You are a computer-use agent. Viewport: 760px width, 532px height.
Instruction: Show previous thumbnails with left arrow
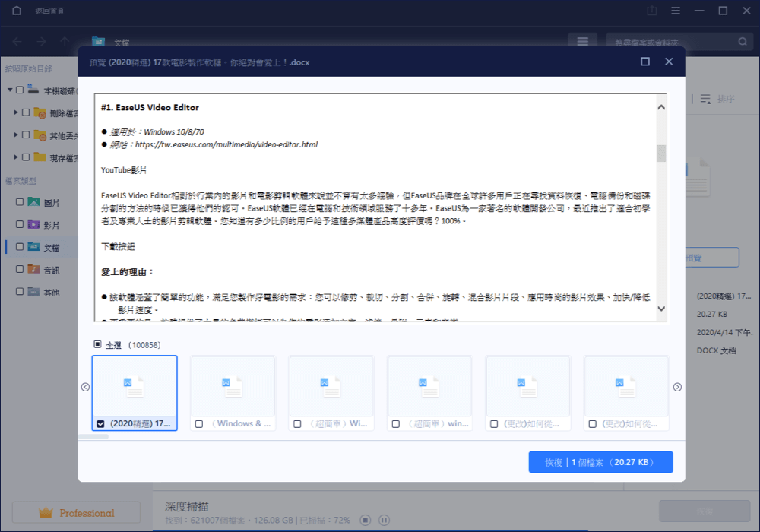tap(85, 387)
